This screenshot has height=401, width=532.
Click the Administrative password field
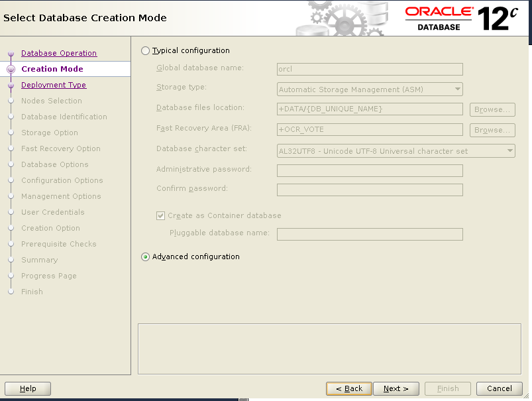coord(370,170)
